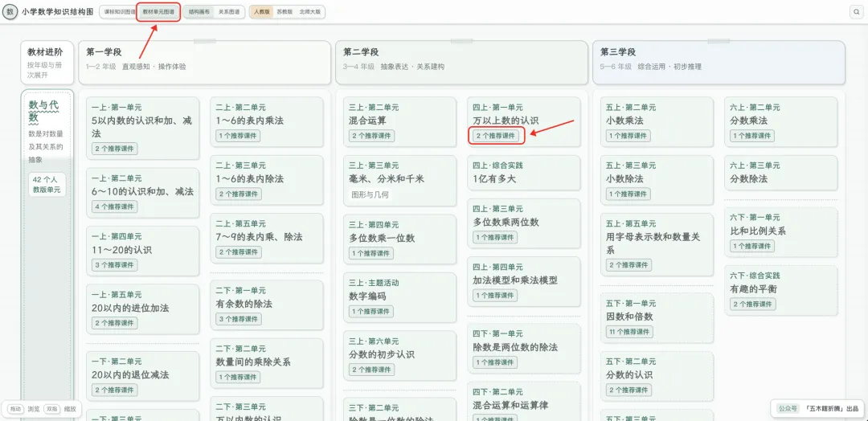Click 图形与几何 tag under 毫米、分米和千米
868x421 pixels.
(370, 194)
